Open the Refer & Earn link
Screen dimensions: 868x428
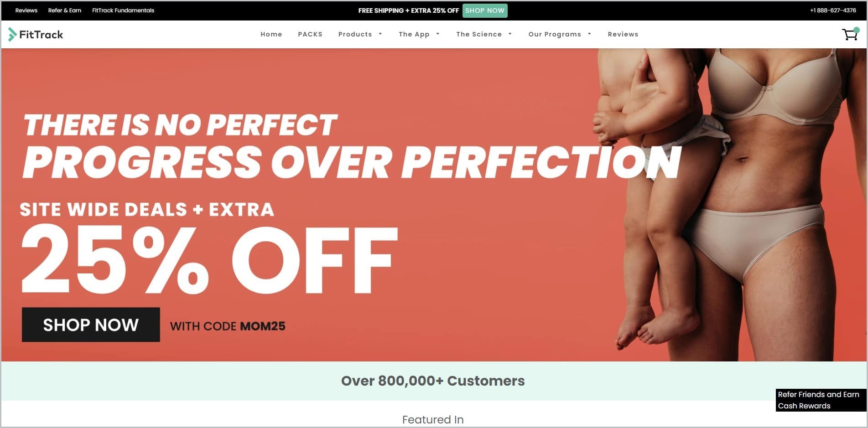65,10
